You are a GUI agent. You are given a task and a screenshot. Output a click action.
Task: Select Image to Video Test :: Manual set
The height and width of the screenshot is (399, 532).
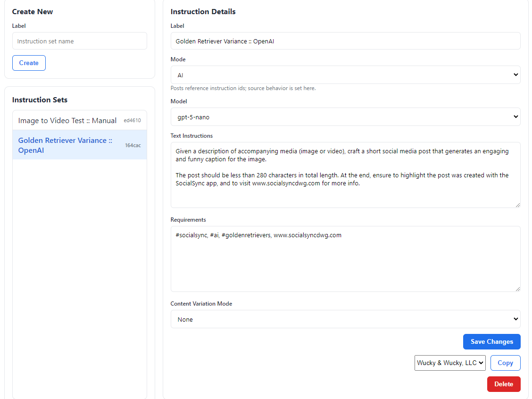tap(67, 121)
